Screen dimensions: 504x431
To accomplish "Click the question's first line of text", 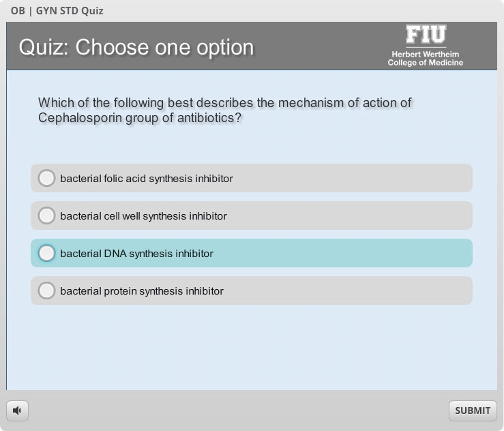I will click(225, 103).
